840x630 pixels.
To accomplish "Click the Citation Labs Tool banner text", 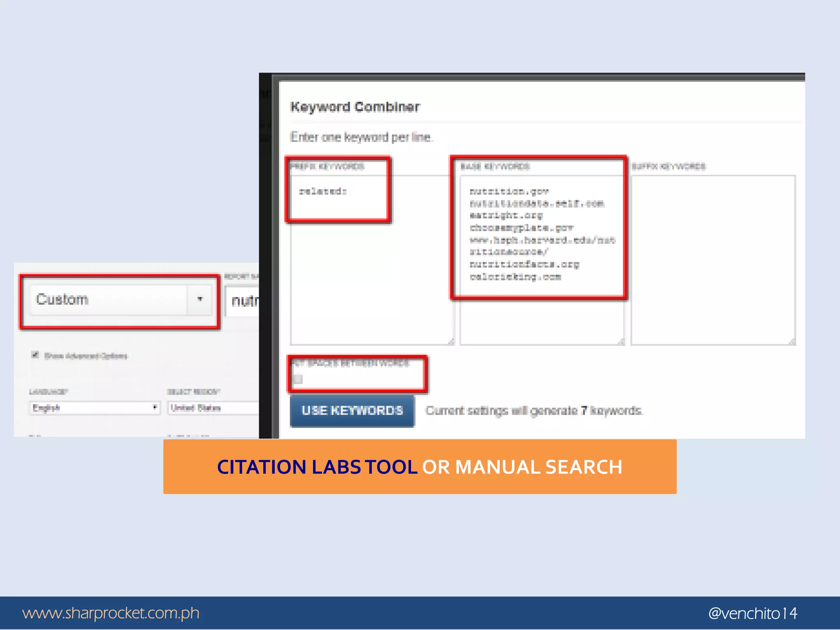I will click(x=317, y=467).
